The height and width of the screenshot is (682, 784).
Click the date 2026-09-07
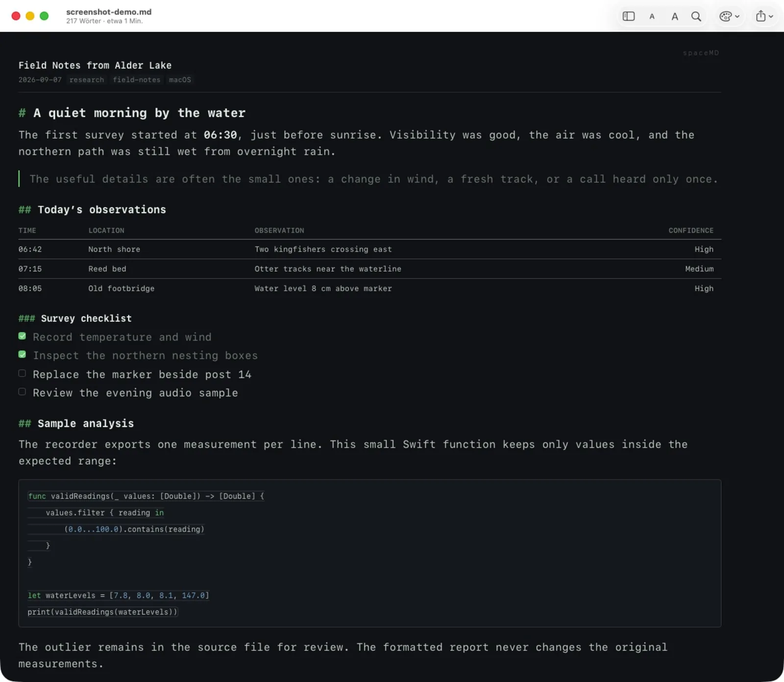[x=40, y=80]
